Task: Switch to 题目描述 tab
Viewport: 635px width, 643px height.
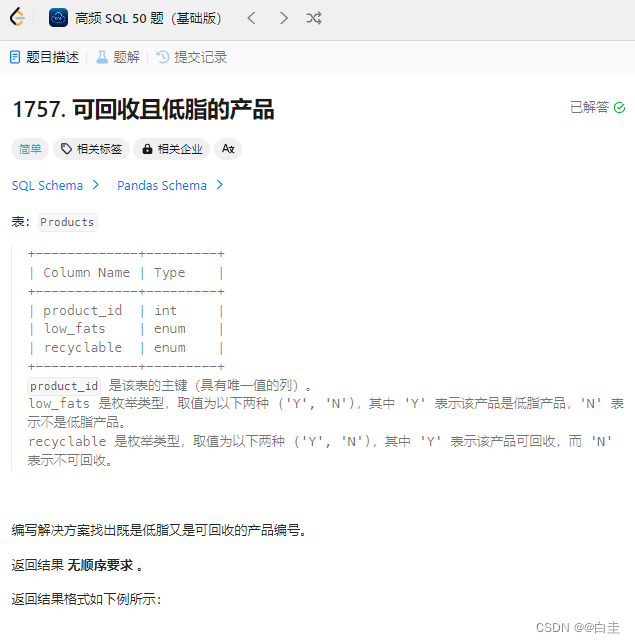Action: [x=44, y=57]
